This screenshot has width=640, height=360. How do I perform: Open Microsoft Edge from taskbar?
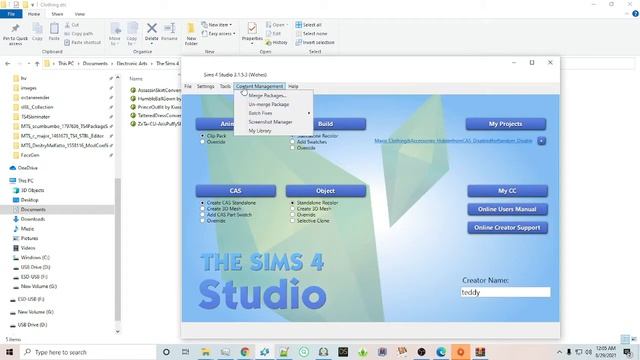coord(441,352)
